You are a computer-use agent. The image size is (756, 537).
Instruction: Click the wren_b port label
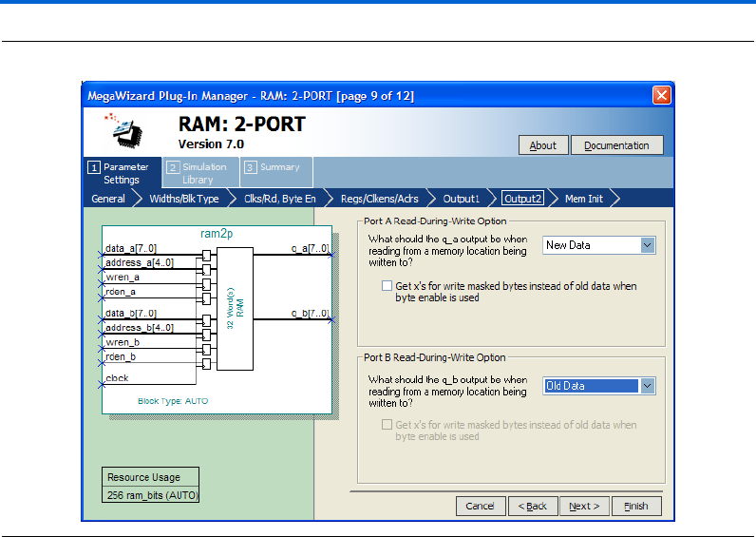tap(123, 342)
